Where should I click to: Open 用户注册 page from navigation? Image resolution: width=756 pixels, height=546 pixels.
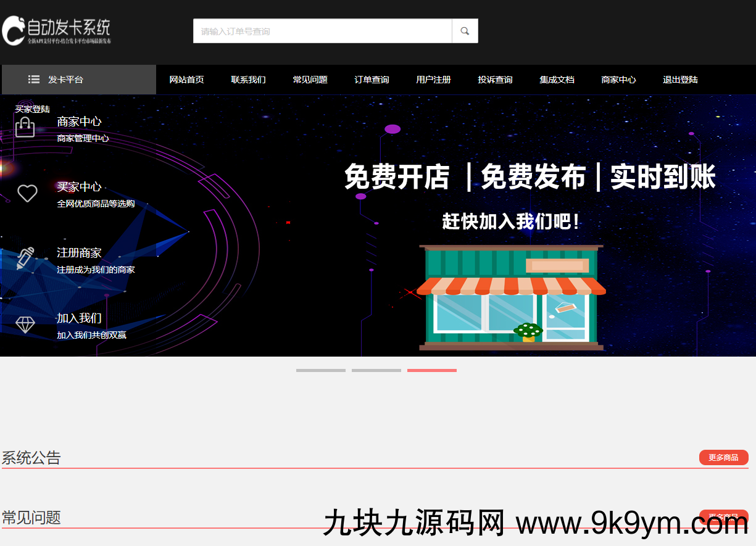(x=433, y=80)
